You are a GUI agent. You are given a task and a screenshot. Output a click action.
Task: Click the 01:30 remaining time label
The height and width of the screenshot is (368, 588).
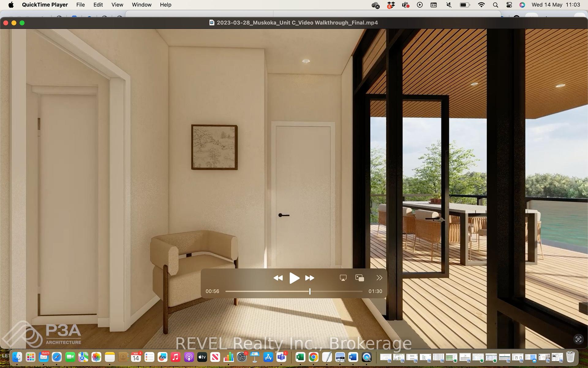click(x=375, y=291)
